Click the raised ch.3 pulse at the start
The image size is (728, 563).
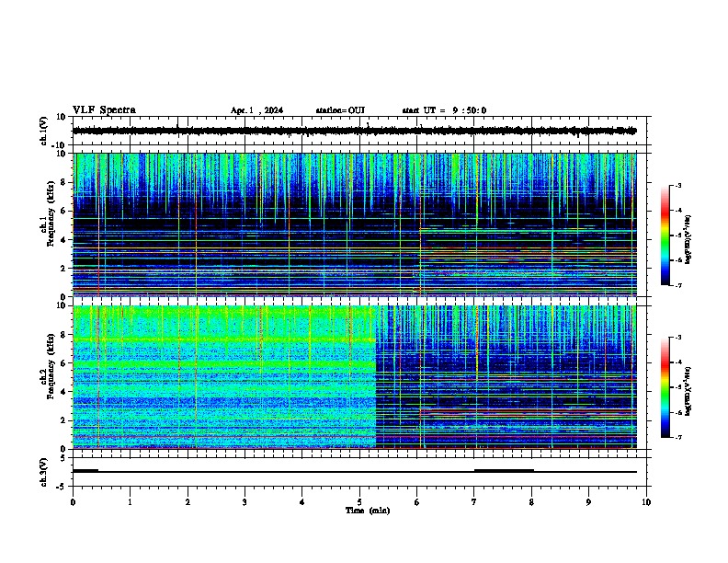point(85,471)
